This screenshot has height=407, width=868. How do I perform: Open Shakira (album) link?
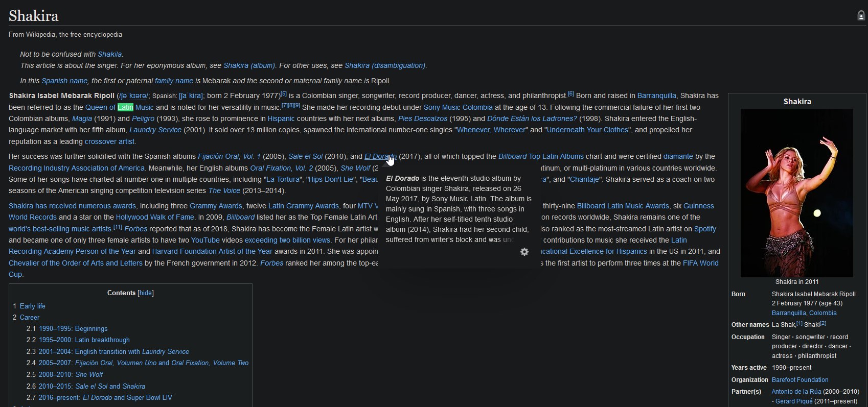point(249,65)
